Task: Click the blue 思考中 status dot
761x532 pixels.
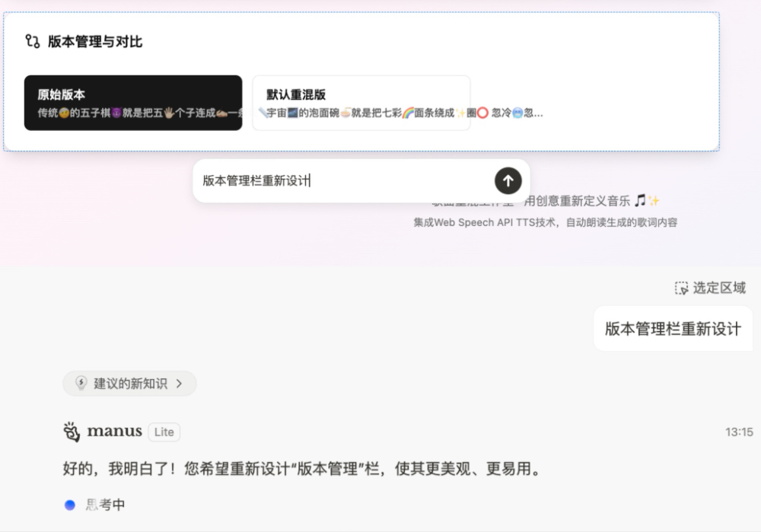Action: click(70, 505)
